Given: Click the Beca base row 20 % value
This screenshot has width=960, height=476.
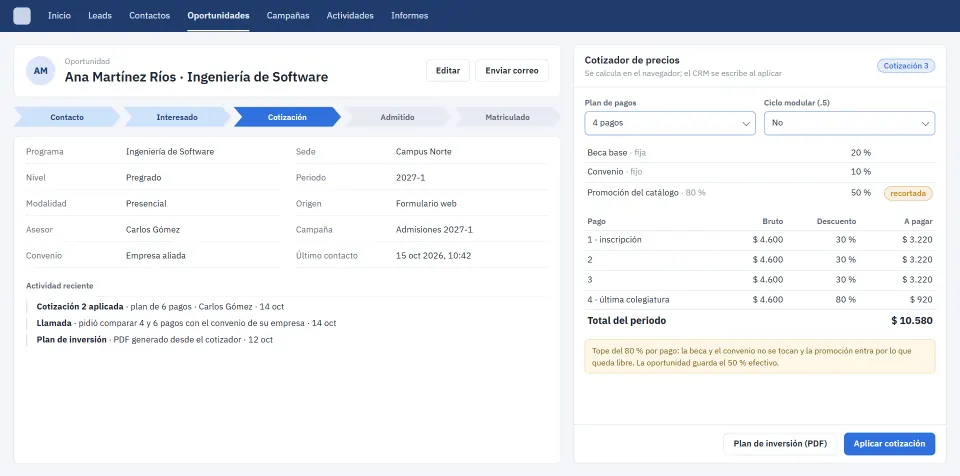Looking at the screenshot, I should tap(861, 153).
